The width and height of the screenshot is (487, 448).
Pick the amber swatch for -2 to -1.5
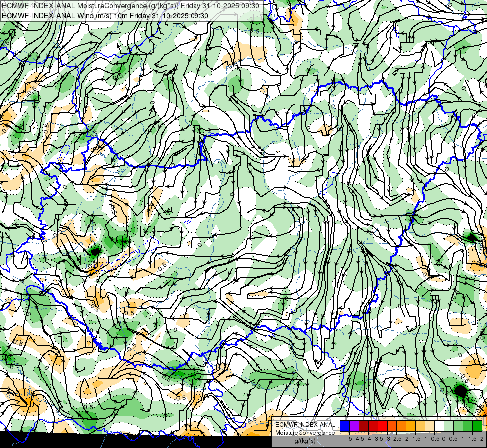(411, 426)
